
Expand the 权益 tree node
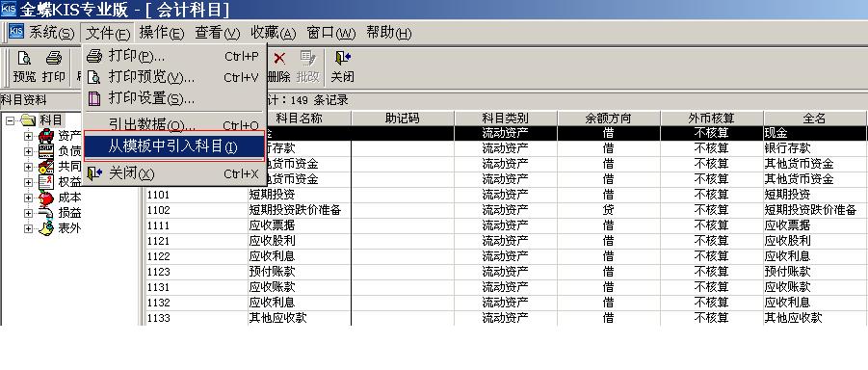[28, 183]
